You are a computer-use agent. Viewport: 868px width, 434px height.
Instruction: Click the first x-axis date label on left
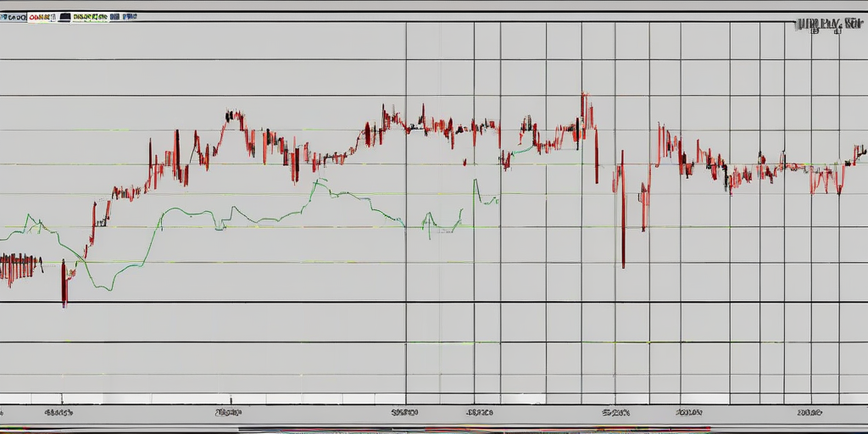click(x=58, y=413)
